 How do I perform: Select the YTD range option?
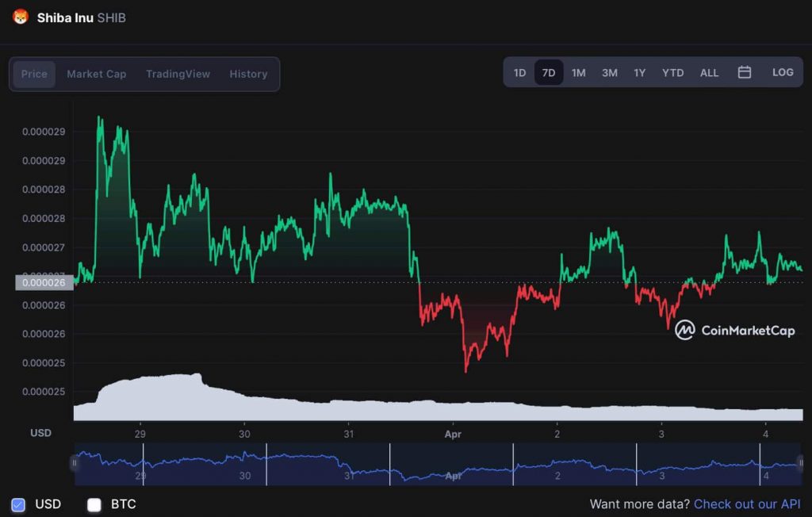pos(672,72)
